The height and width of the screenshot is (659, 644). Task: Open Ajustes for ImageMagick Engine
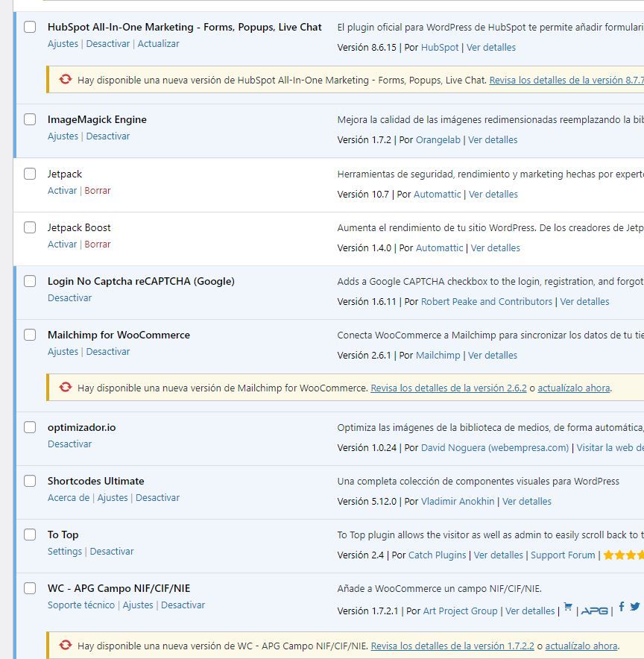[63, 136]
